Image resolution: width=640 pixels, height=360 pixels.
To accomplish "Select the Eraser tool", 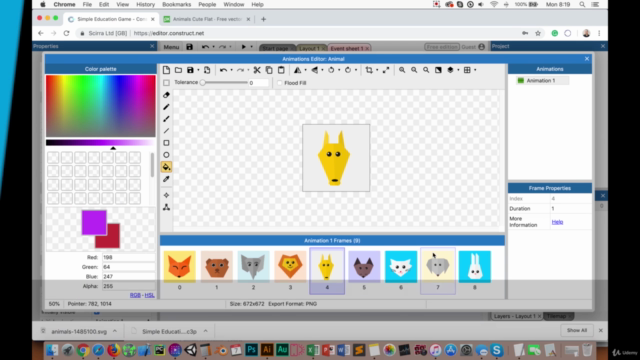I will [x=166, y=95].
